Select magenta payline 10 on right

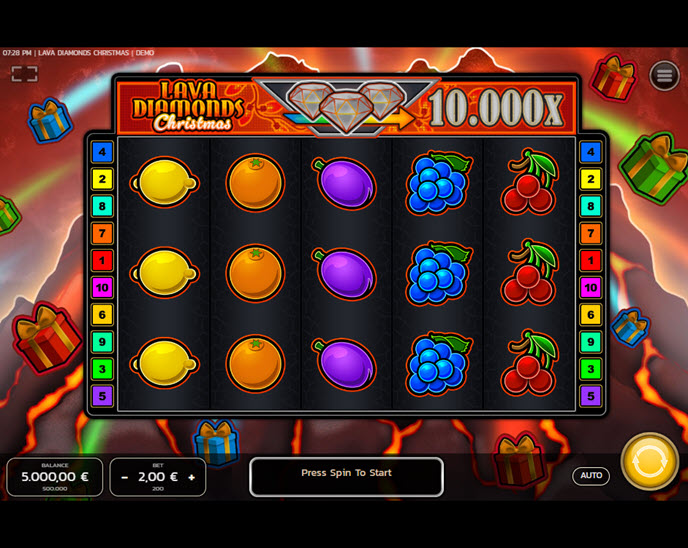tap(591, 287)
